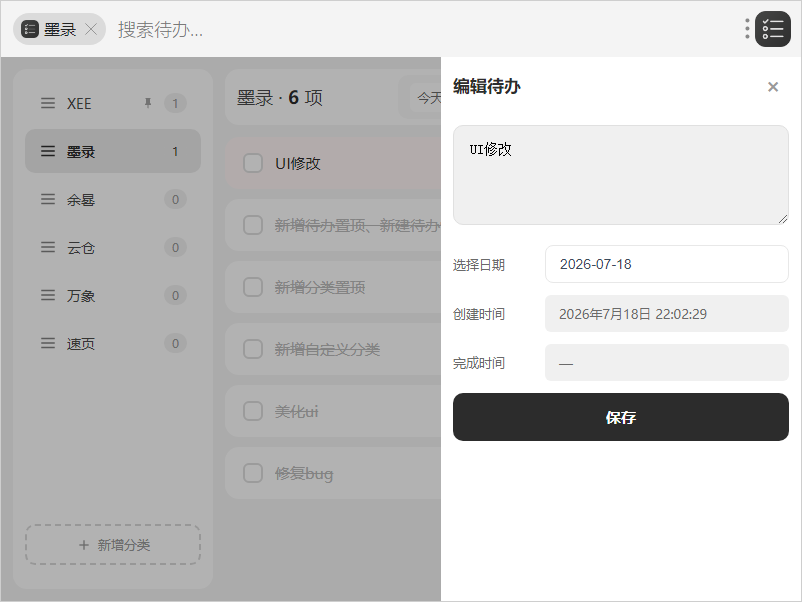Select the 墨录 category in sidebar
802x602 pixels.
[113, 151]
